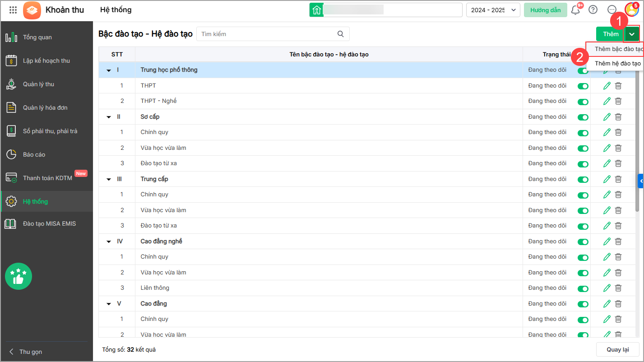Delete the Đào tạo từ xa row under Sơ cấp

618,163
